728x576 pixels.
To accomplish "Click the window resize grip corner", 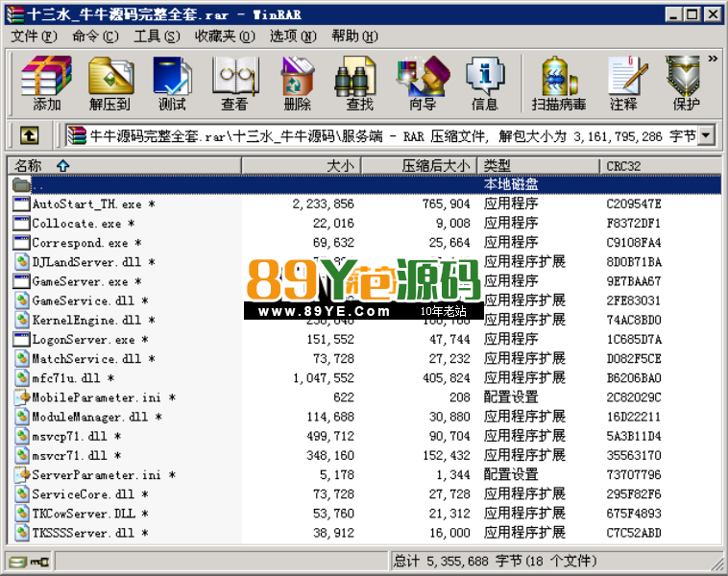I will click(x=716, y=564).
